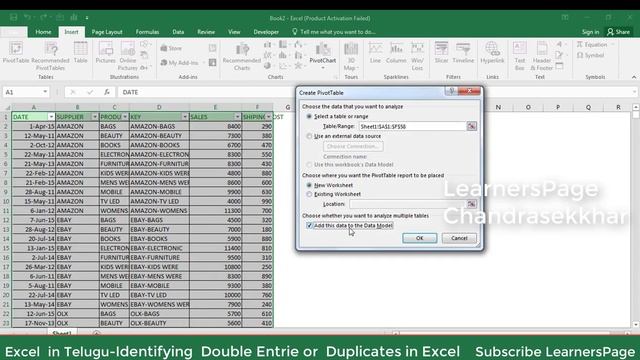
Task: Click the formula bar showing DATE
Action: tap(376, 92)
